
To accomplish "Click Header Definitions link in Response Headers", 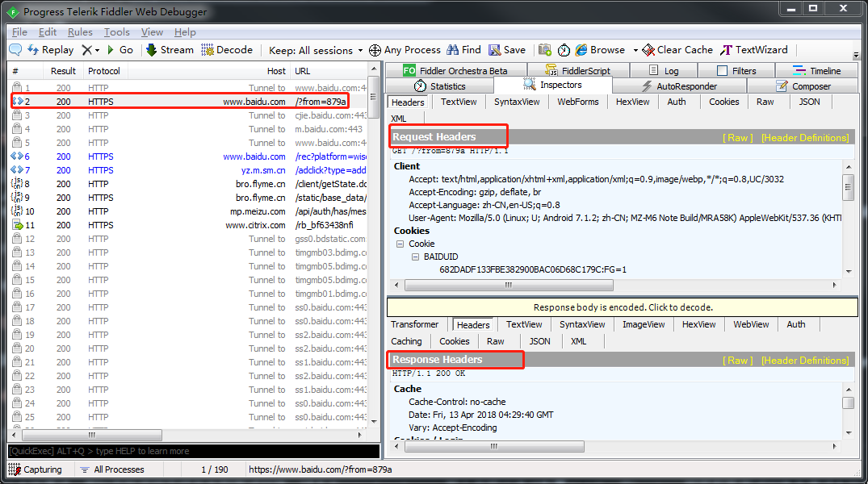I will click(805, 360).
